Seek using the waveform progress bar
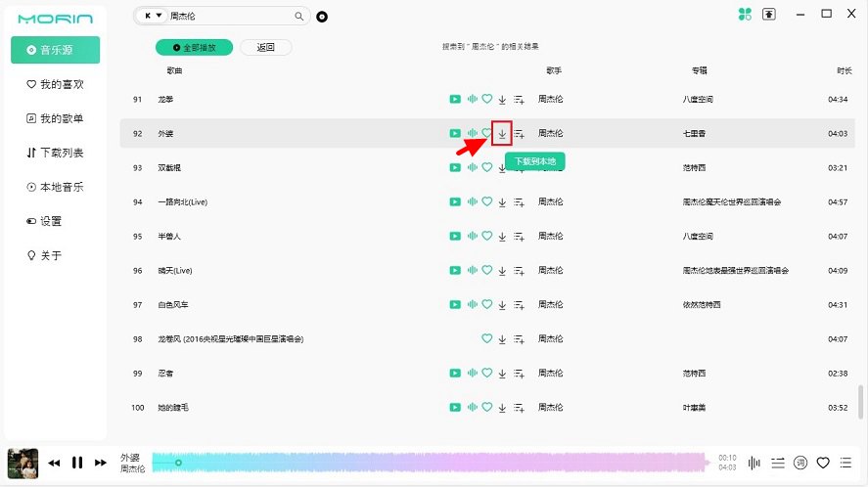This screenshot has width=868, height=487. point(432,463)
